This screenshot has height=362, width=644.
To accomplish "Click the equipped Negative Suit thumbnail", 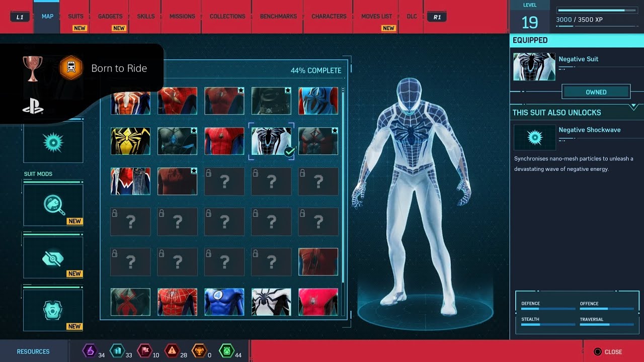I will 534,66.
